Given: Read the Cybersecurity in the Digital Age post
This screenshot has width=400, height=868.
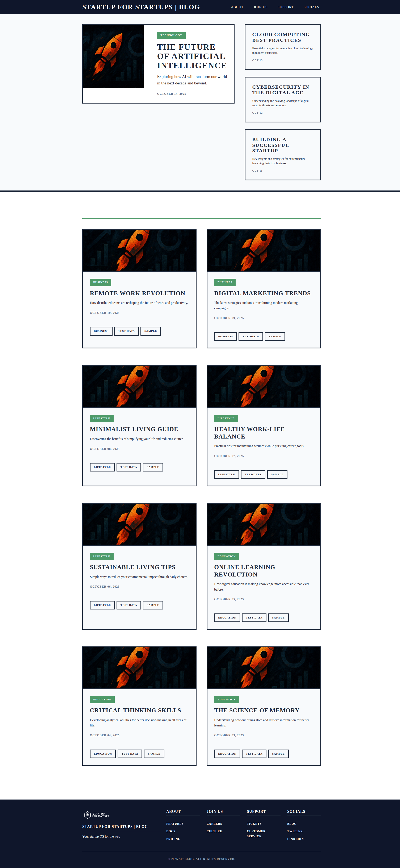Looking at the screenshot, I should [282, 99].
